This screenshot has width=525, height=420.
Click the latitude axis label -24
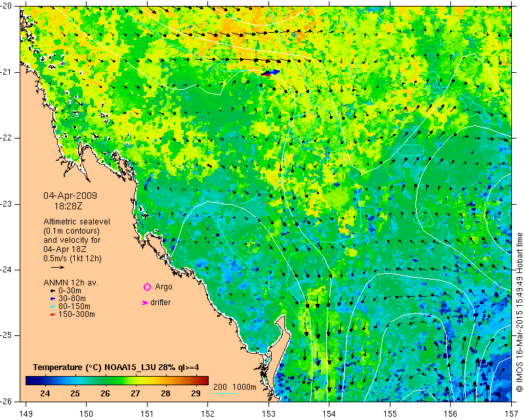(x=6, y=270)
